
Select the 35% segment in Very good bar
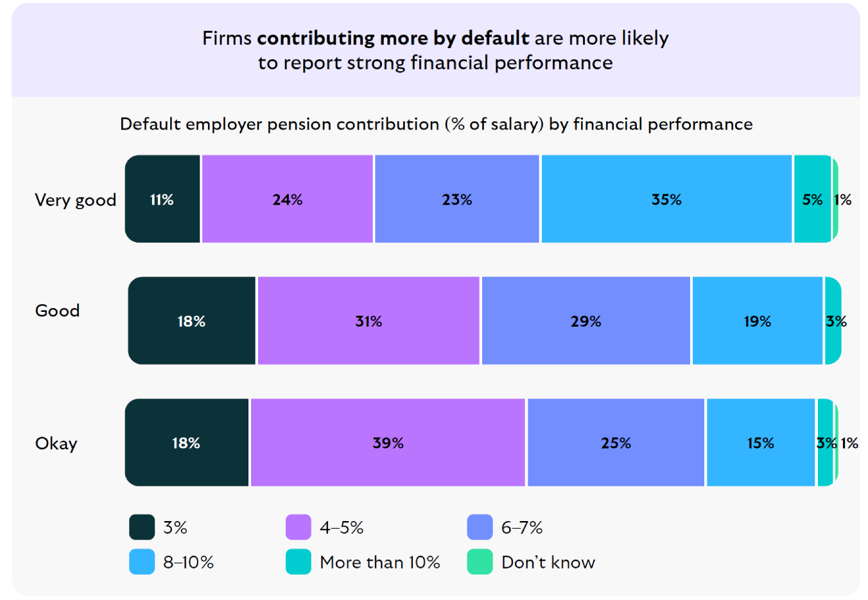666,200
